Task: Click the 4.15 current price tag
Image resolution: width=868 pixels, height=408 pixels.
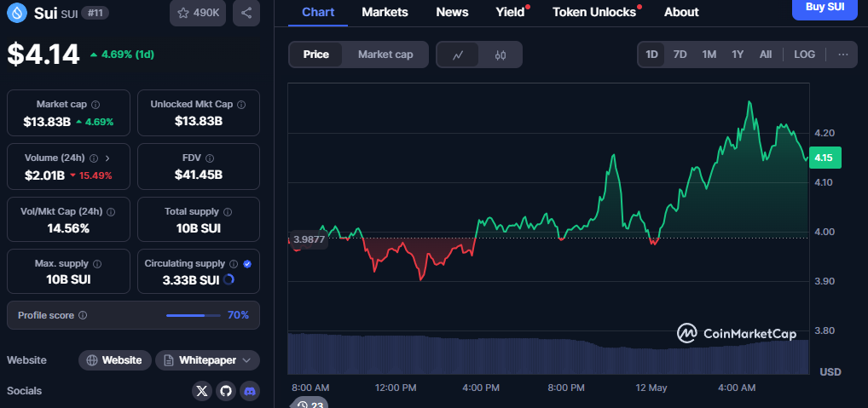Action: click(825, 158)
